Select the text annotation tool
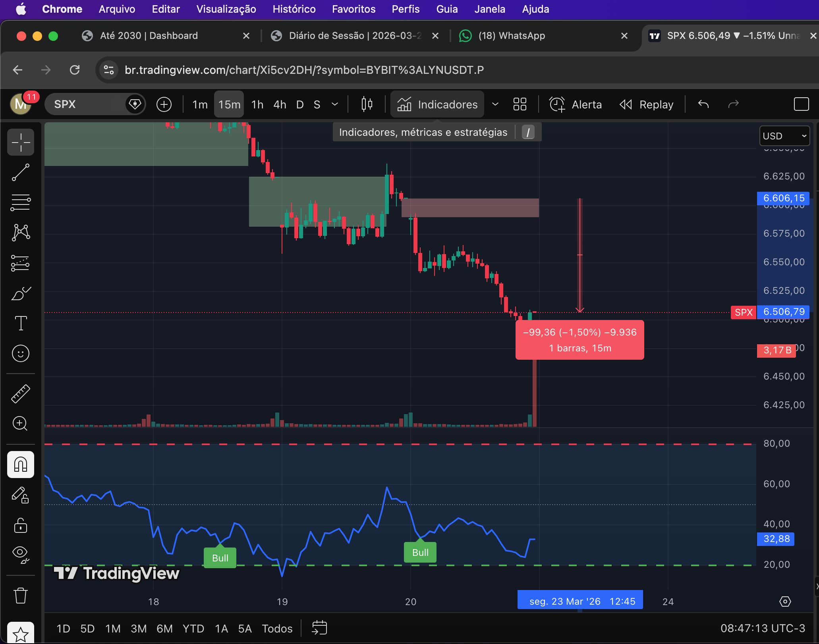Image resolution: width=819 pixels, height=644 pixels. pos(21,323)
